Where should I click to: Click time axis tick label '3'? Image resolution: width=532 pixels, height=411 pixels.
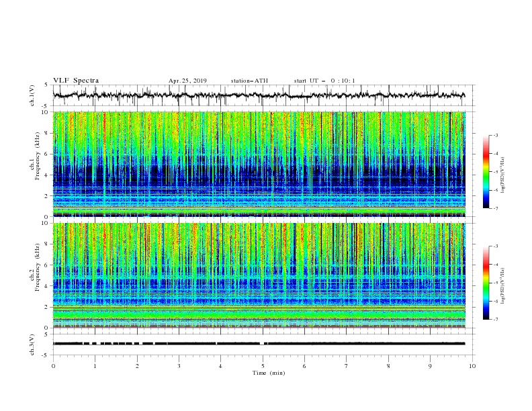pos(179,366)
